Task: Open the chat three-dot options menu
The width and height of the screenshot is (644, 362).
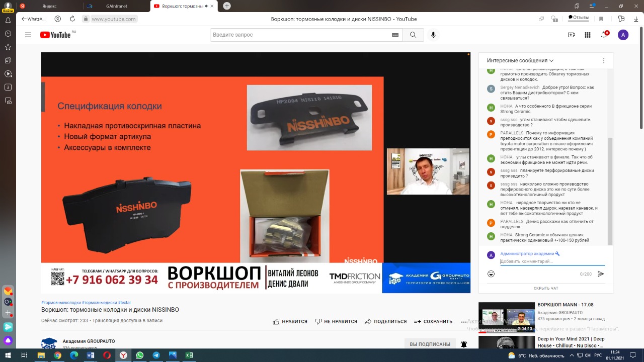Action: click(x=603, y=60)
